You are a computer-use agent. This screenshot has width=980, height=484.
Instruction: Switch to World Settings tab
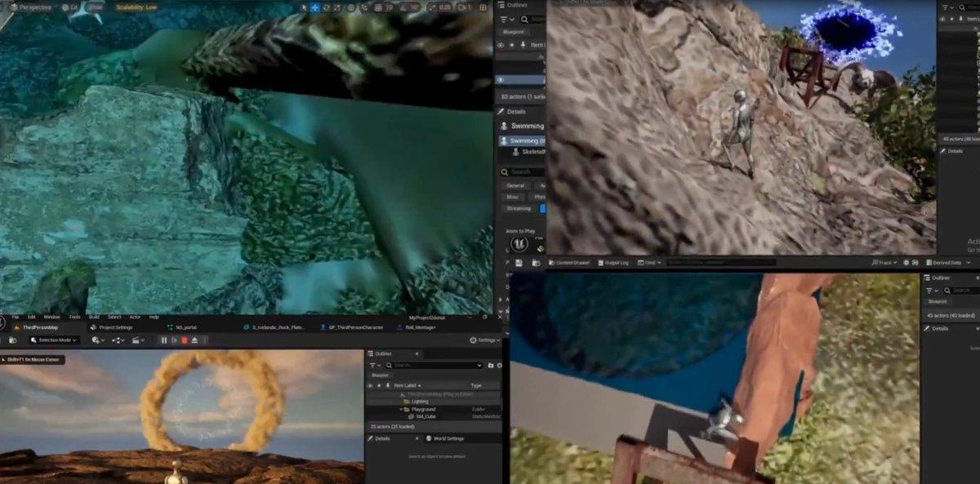pos(445,438)
